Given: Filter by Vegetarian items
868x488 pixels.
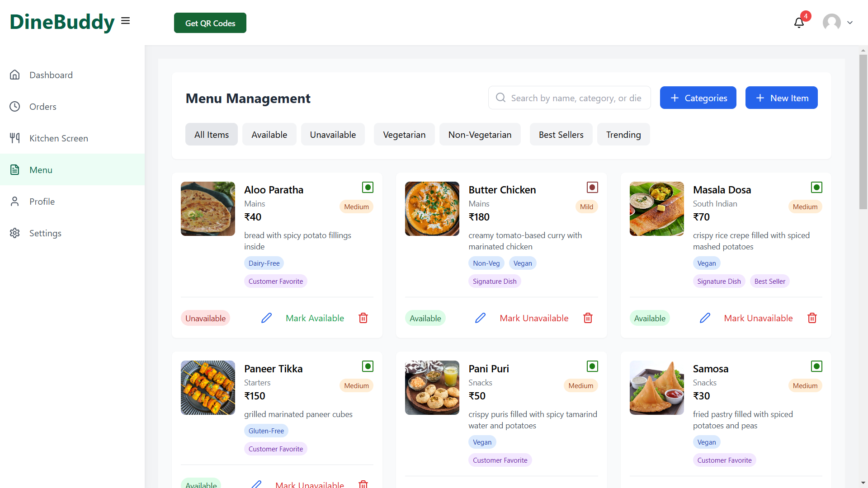Looking at the screenshot, I should (404, 134).
